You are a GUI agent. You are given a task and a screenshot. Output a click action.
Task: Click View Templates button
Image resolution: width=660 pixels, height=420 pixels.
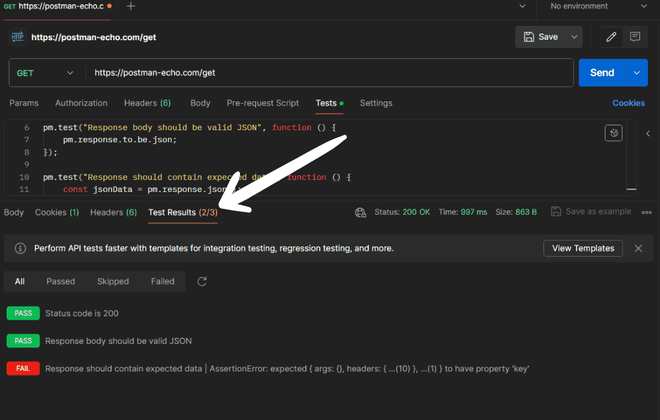coord(583,248)
